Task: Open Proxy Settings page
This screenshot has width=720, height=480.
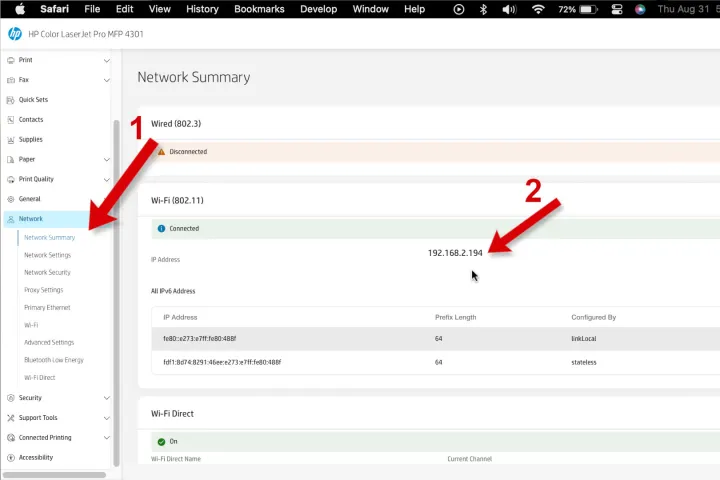Action: pyautogui.click(x=44, y=290)
